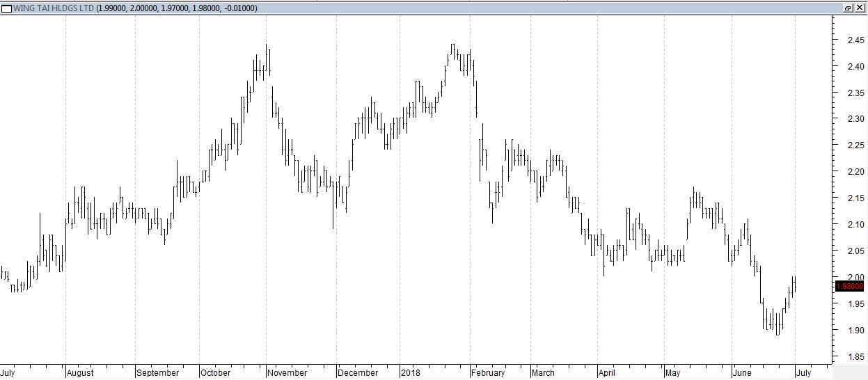This screenshot has width=868, height=380.
Task: Select the 1.95 price axis label
Action: click(x=856, y=303)
